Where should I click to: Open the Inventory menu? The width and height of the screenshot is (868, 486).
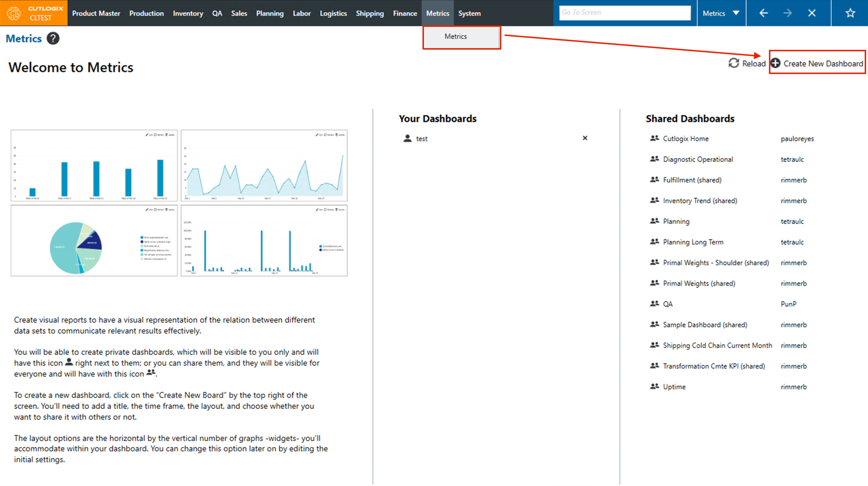tap(188, 13)
